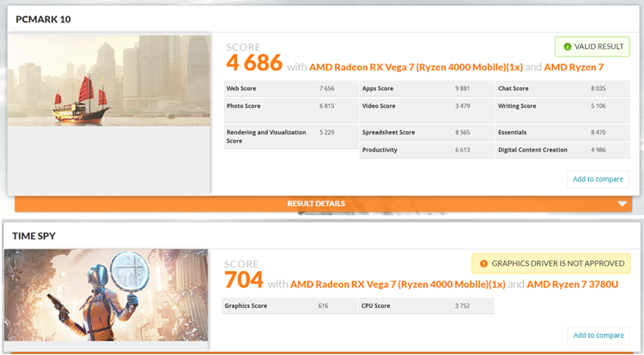Click AMD Ryzen 7 link in PCMark 10
The image size is (644, 355).
pos(574,67)
